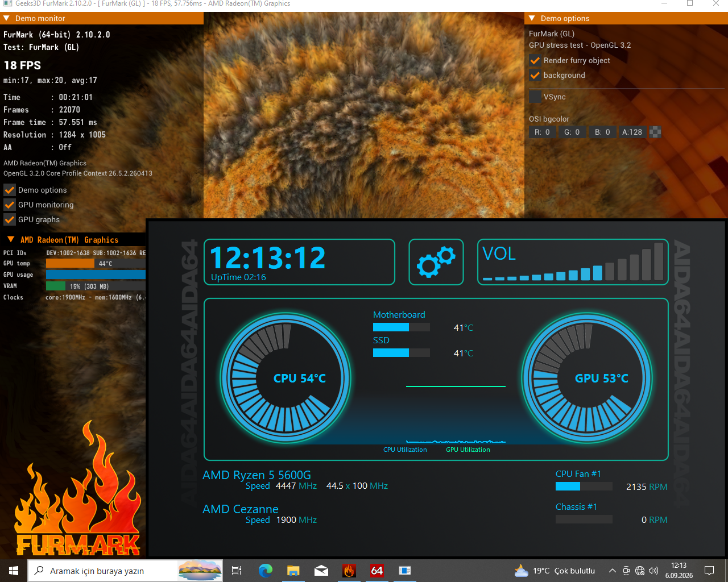Click the search magnifier in the taskbar
728x582 pixels.
click(x=39, y=571)
